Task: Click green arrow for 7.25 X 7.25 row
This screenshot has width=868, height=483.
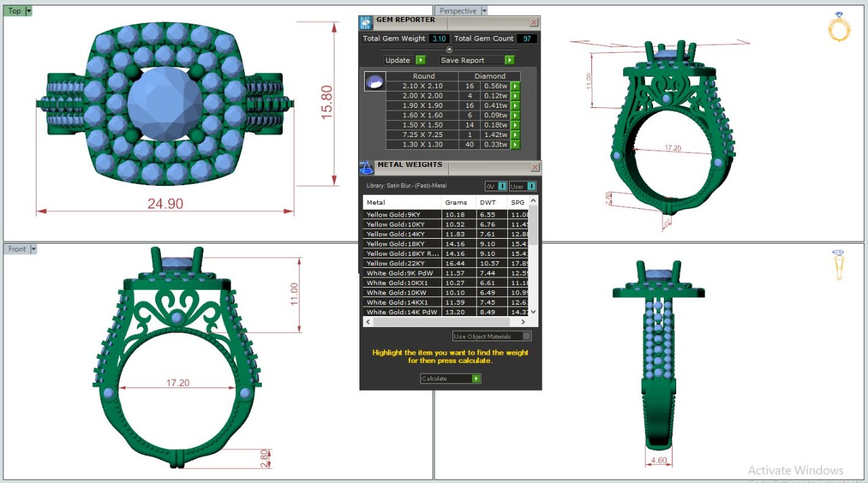Action: 515,135
